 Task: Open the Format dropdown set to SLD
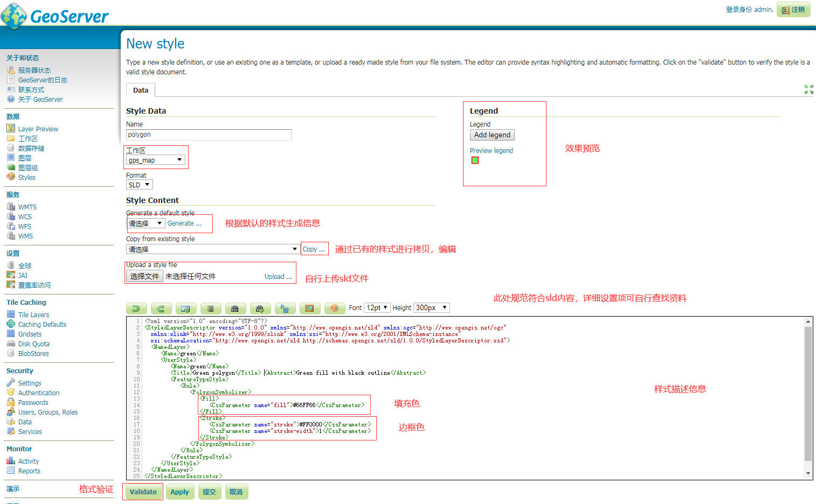click(x=140, y=185)
